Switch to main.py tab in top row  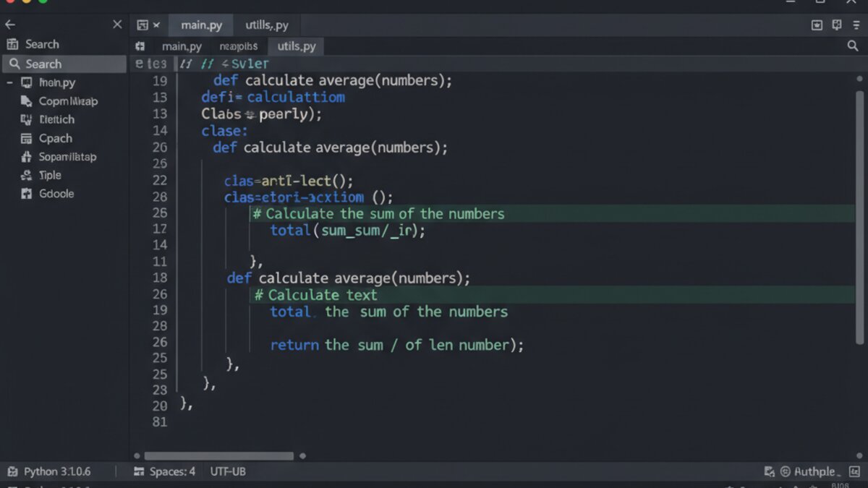pos(202,25)
